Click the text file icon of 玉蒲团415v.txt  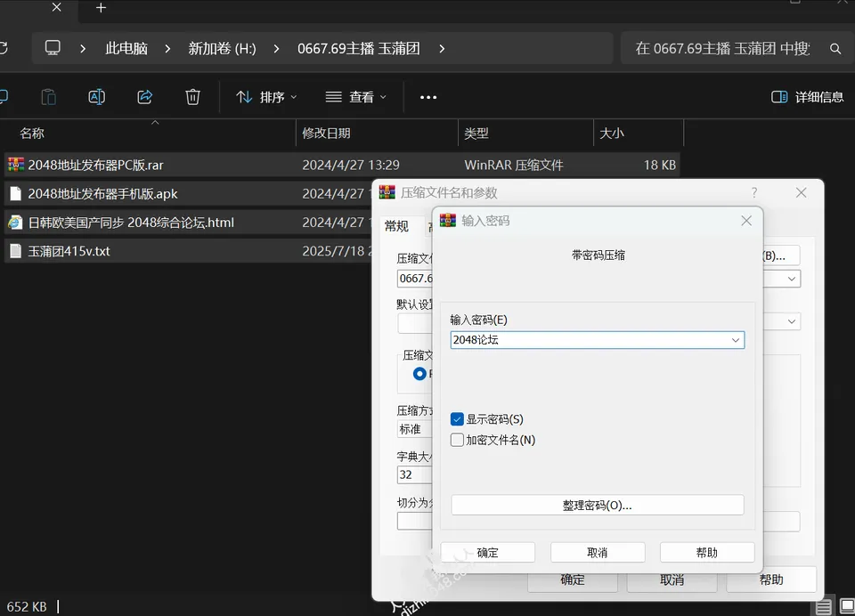point(16,251)
